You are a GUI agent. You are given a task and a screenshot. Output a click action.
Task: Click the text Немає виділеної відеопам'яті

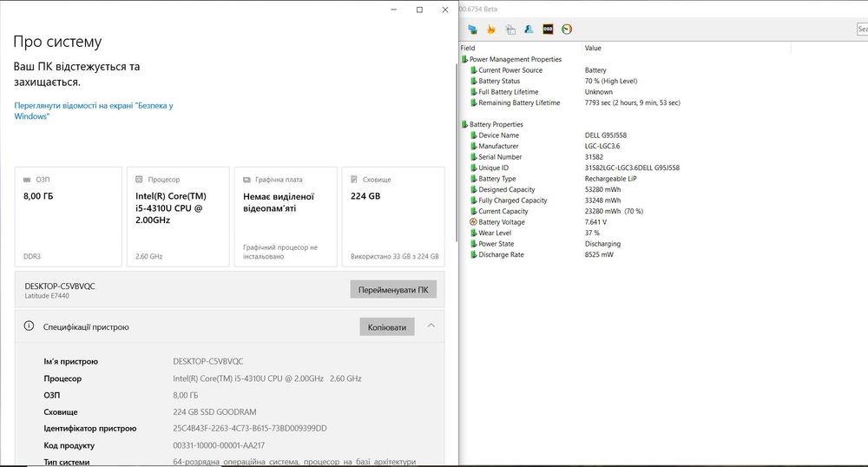[x=279, y=202]
